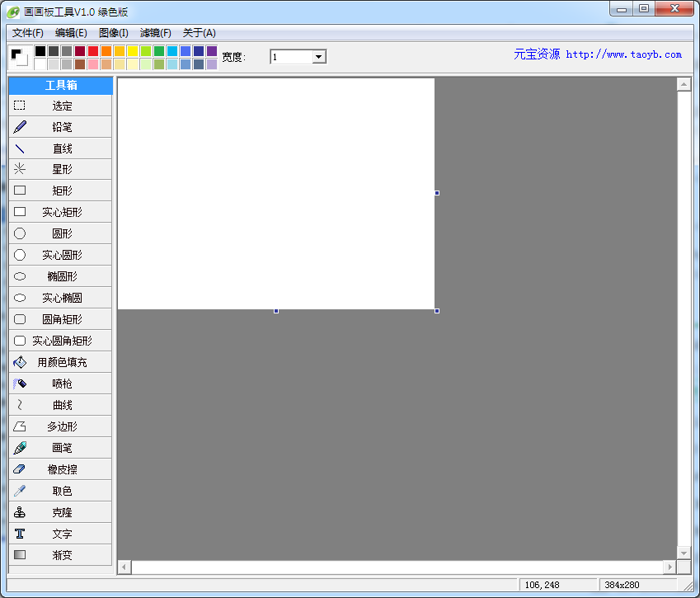Click inside the 宽度 width value field

[292, 57]
